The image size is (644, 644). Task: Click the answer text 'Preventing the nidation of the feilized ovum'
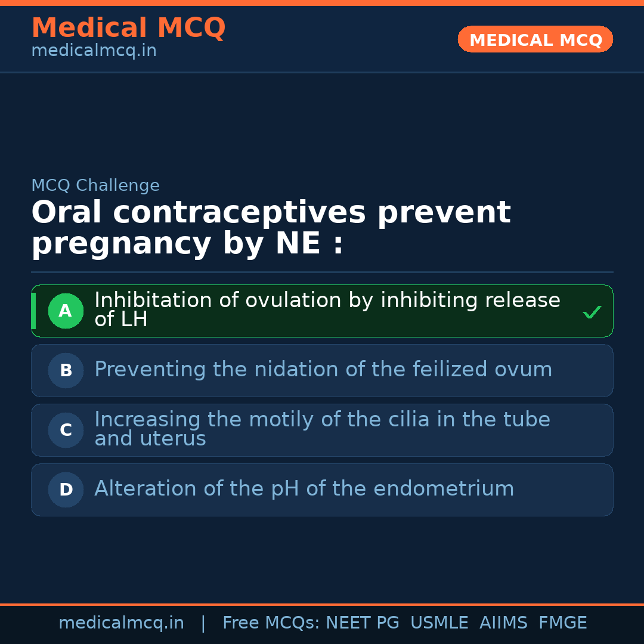[323, 370]
